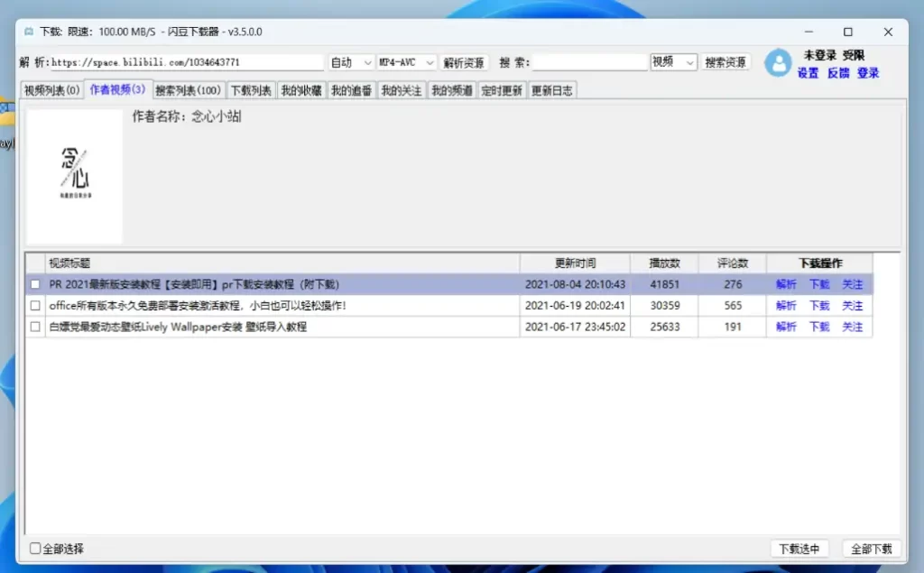Switch to the 我的收藏 tab
This screenshot has height=573, width=924.
[304, 89]
